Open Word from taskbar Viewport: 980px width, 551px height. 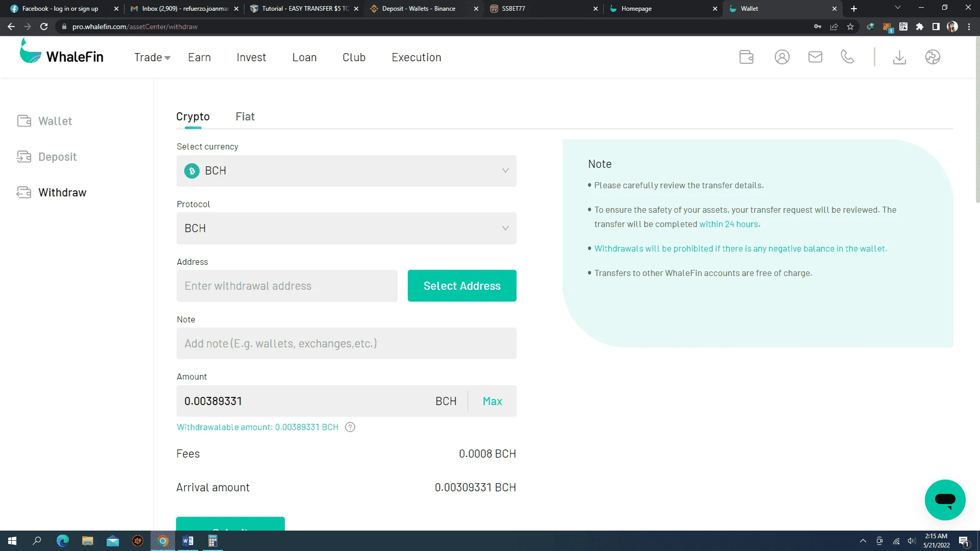coord(188,541)
